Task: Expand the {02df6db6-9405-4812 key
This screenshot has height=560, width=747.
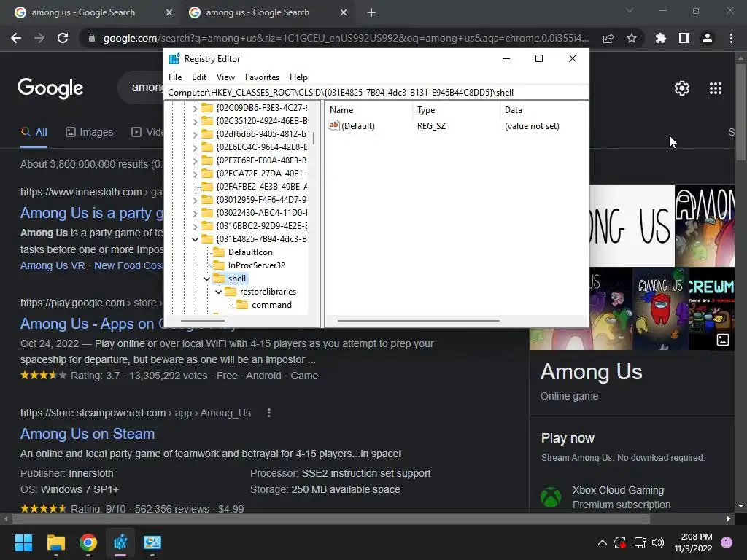Action: [x=195, y=134]
